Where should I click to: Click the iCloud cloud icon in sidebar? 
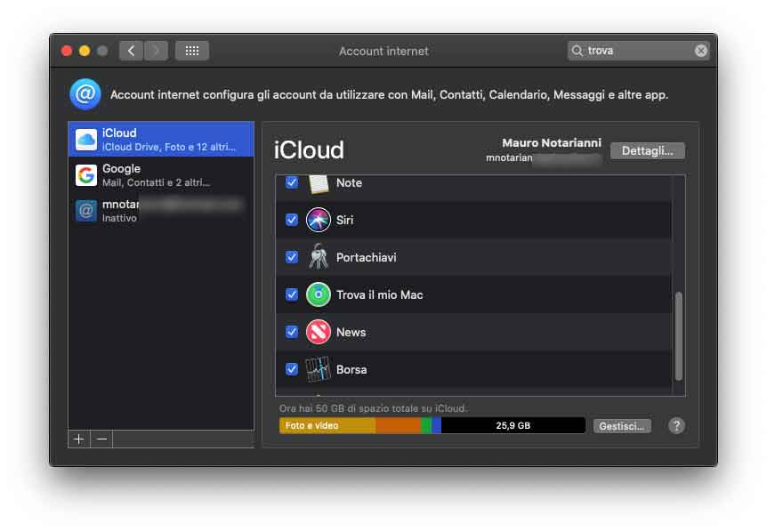pyautogui.click(x=86, y=140)
